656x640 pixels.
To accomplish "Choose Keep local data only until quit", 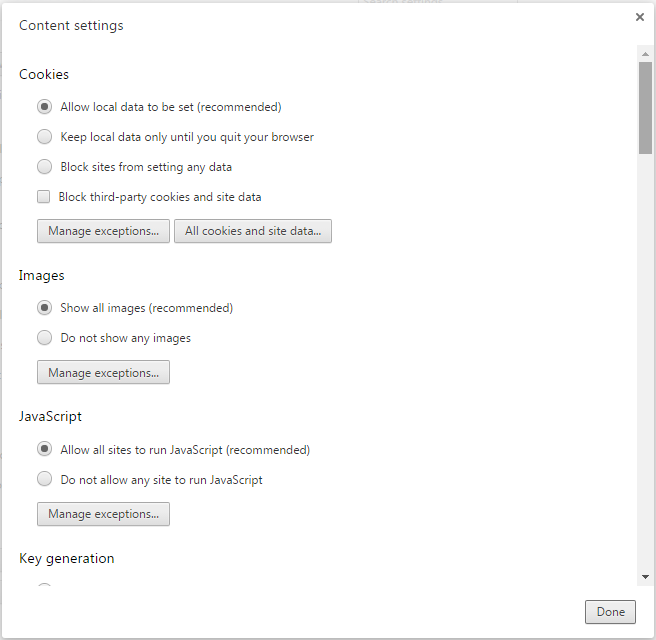I will (x=45, y=137).
